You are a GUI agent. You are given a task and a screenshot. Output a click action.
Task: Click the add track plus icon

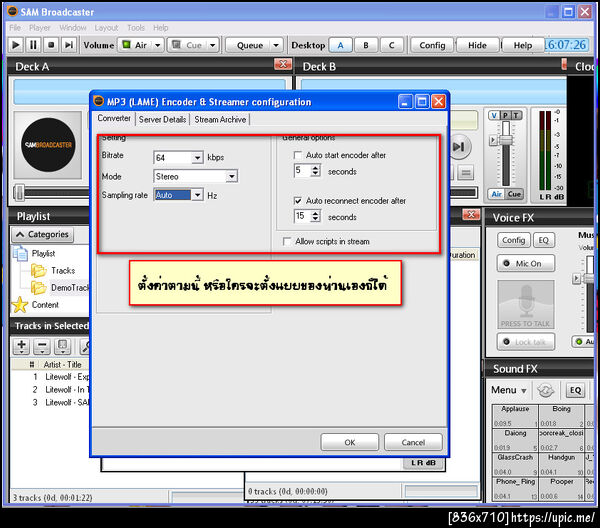coord(21,346)
